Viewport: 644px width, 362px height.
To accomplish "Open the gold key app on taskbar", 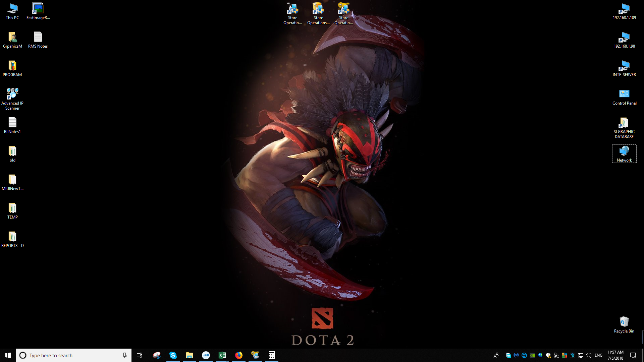I will (255, 355).
